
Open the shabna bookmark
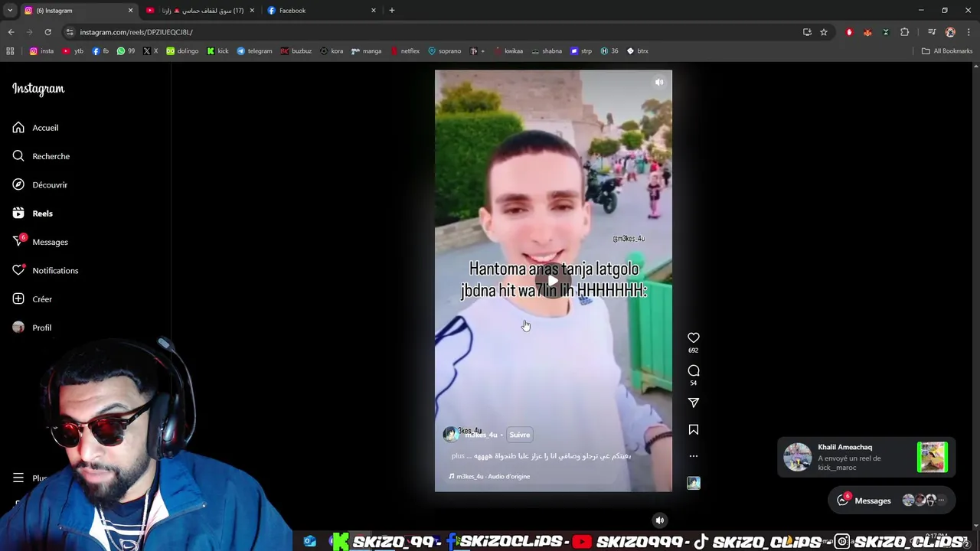[547, 51]
